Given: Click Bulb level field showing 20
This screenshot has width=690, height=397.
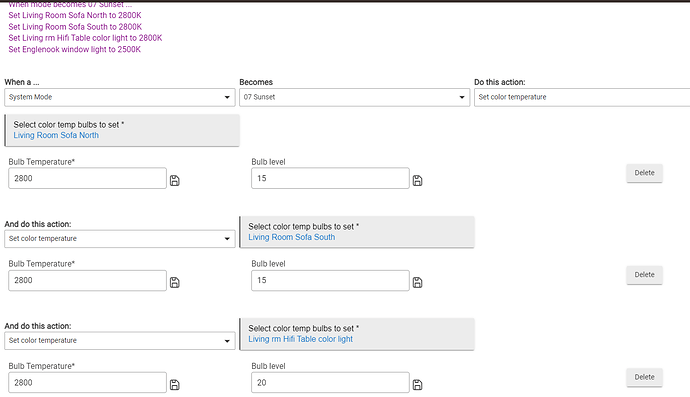Looking at the screenshot, I should (x=330, y=382).
